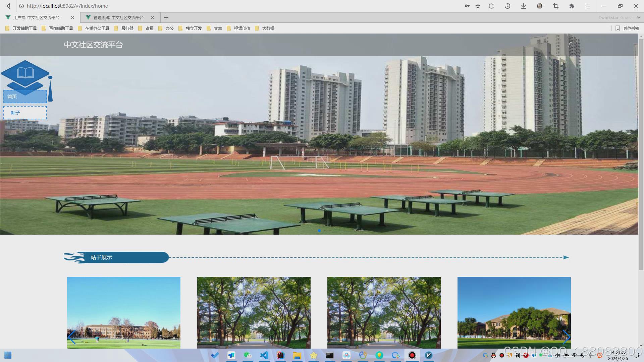Viewport: 644px width, 362px height.
Task: Click the password key icon
Action: [x=467, y=6]
